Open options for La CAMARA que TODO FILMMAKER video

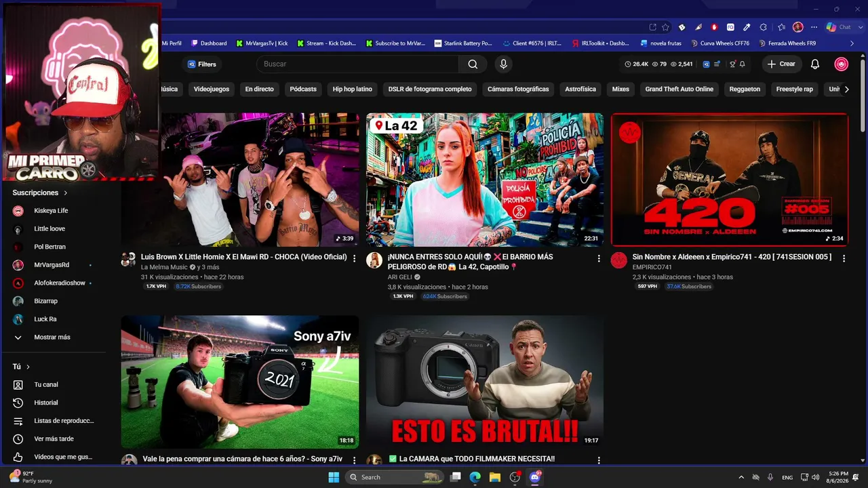pos(599,460)
